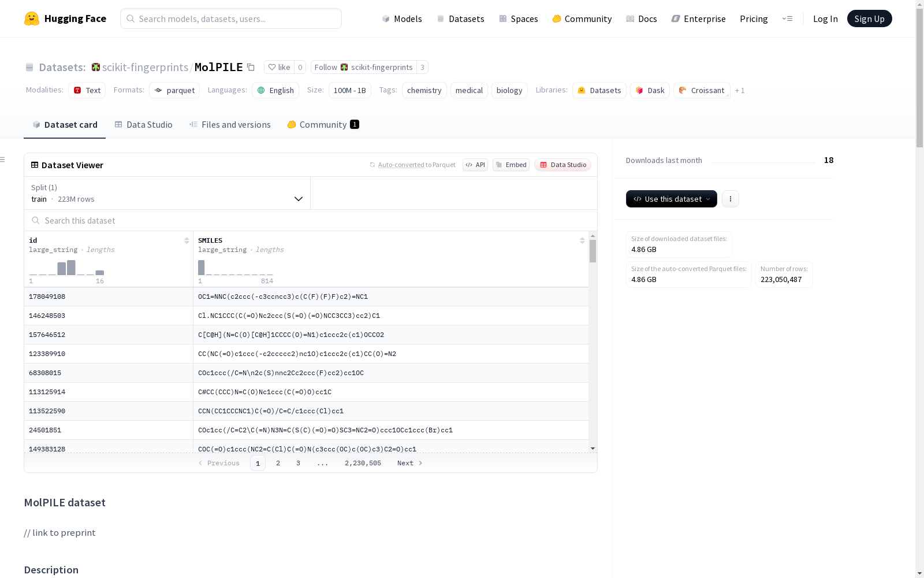This screenshot has height=578, width=924.
Task: Focus the Search models, datasets, users field
Action: (231, 18)
